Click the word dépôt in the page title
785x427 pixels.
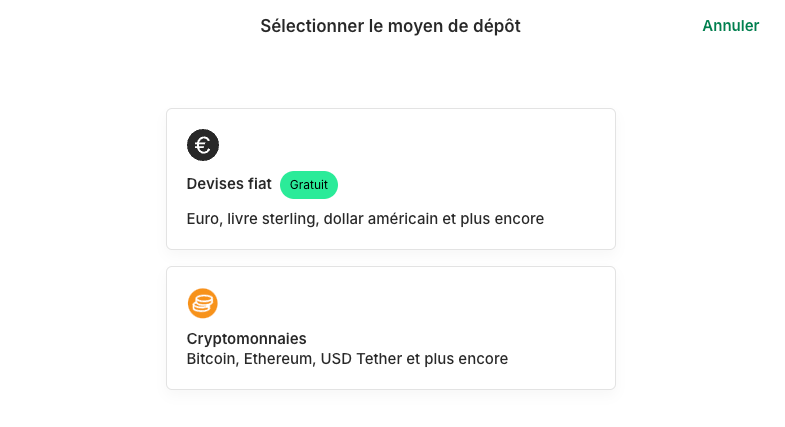coord(495,26)
